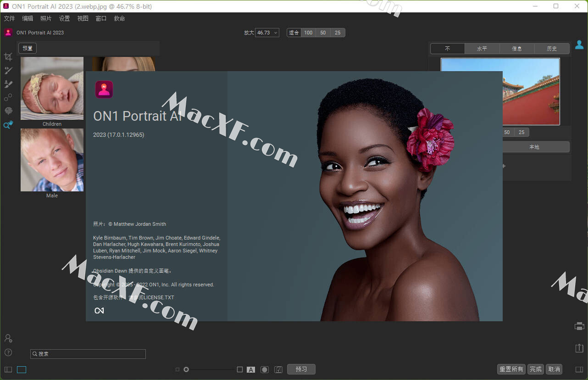588x380 pixels.
Task: Toggle the left panel visibility icon
Action: point(8,369)
